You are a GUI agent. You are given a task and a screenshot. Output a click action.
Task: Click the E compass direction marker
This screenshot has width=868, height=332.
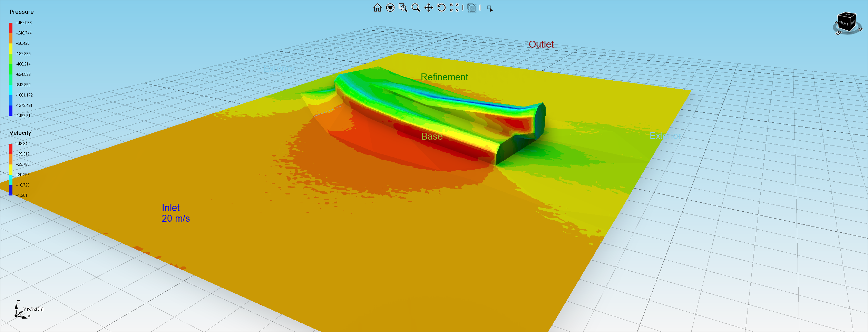pyautogui.click(x=860, y=30)
